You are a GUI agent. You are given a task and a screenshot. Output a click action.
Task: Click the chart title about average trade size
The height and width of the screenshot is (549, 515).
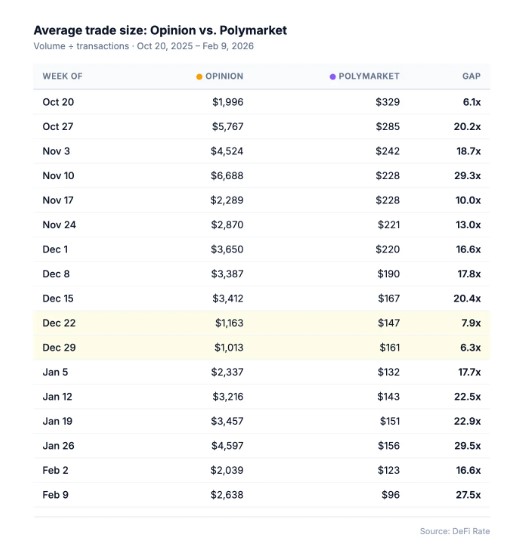click(x=160, y=30)
